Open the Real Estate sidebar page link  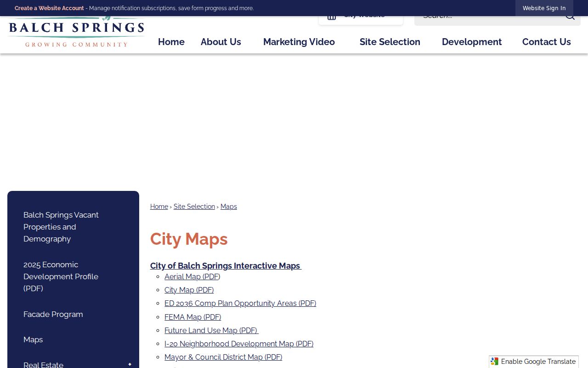[44, 364]
